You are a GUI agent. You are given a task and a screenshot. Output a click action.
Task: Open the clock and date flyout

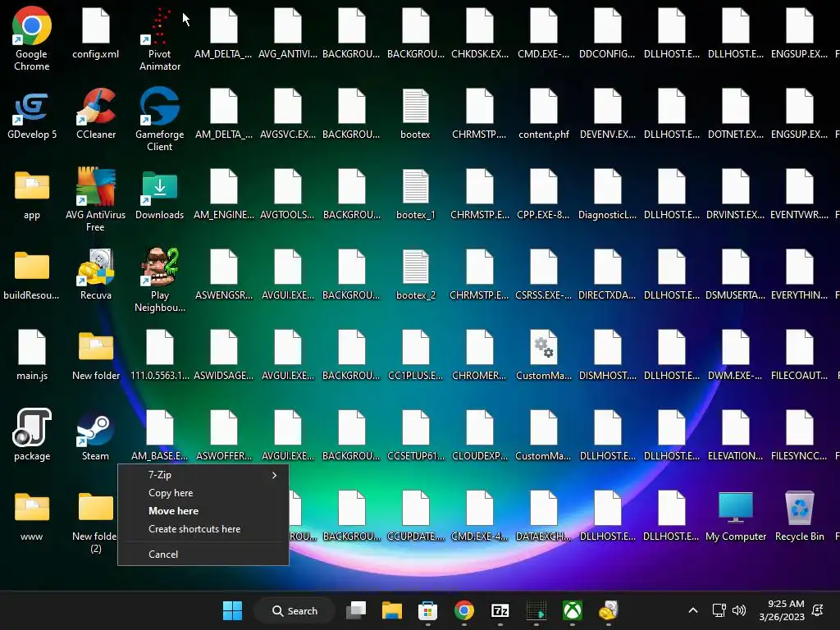[782, 610]
